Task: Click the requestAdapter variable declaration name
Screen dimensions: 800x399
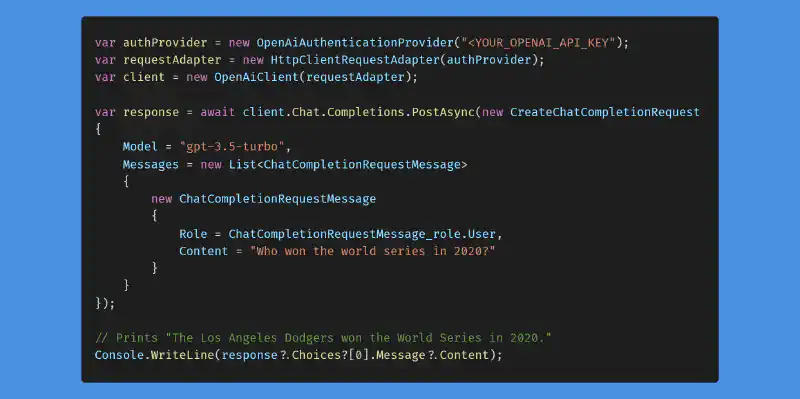Action: (x=172, y=60)
